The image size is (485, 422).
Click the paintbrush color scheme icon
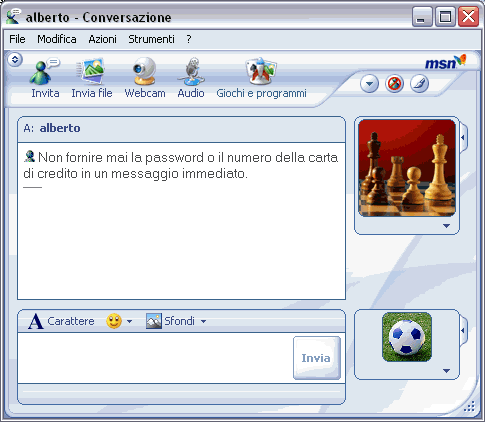pos(419,83)
